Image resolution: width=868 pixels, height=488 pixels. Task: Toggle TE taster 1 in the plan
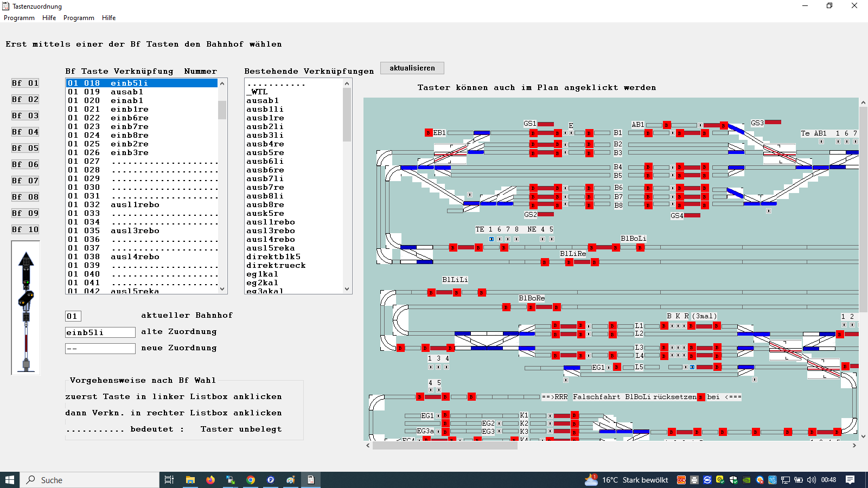pyautogui.click(x=492, y=239)
